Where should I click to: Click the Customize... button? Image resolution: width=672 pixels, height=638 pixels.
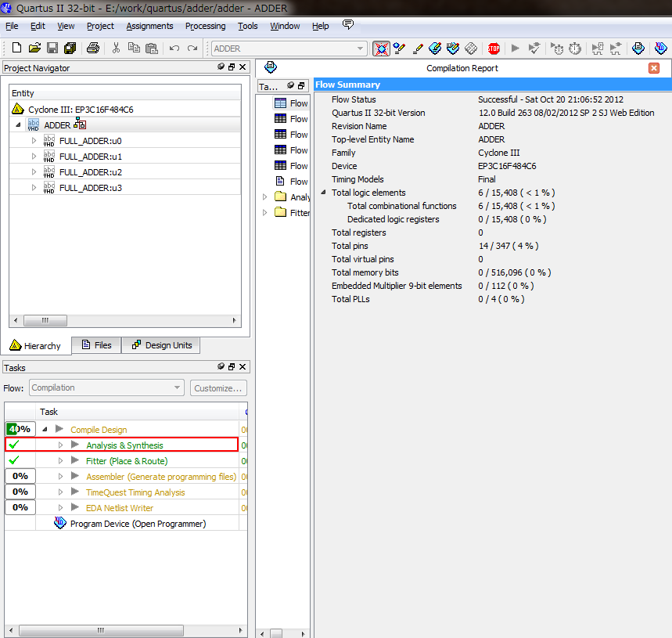click(x=218, y=388)
